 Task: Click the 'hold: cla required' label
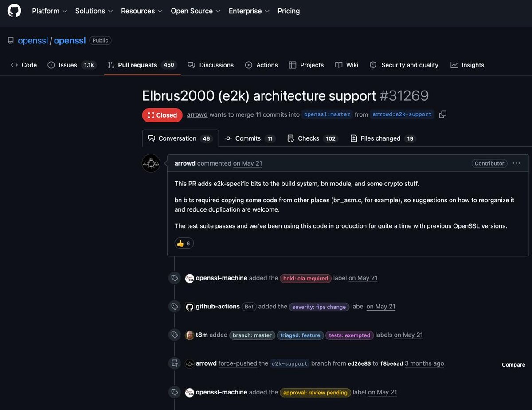pos(305,278)
